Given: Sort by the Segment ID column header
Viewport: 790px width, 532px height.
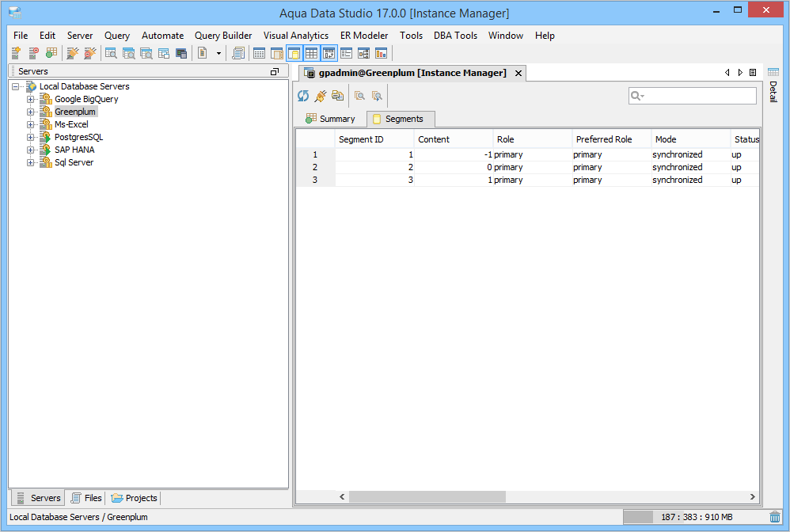Looking at the screenshot, I should tap(374, 139).
